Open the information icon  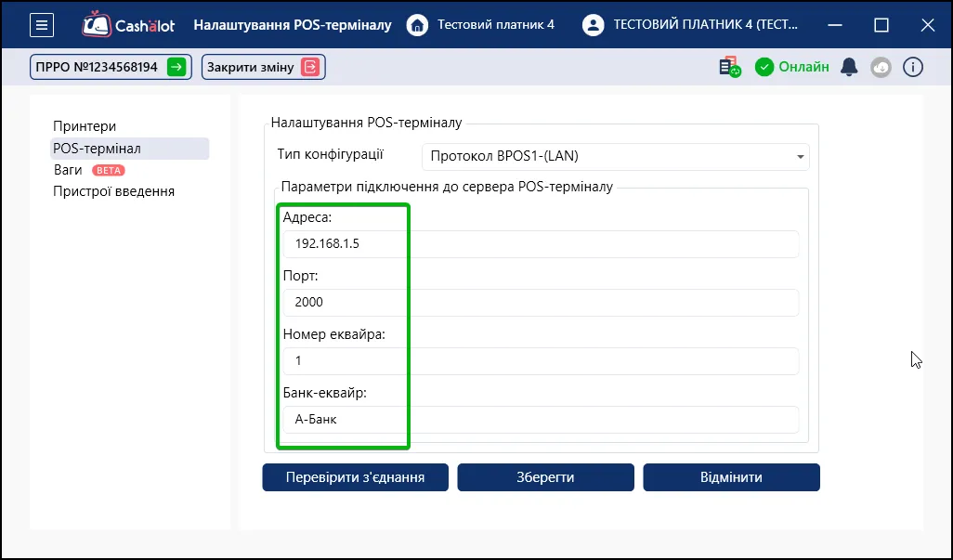pos(912,67)
